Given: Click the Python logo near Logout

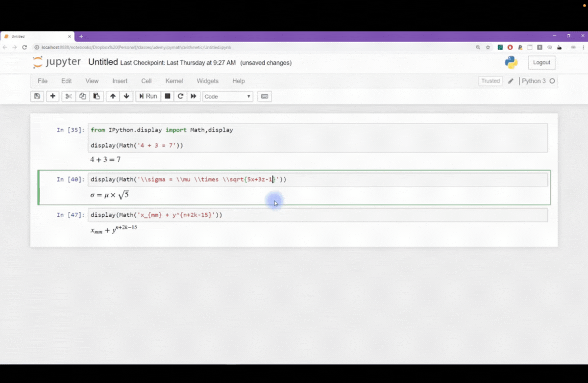Looking at the screenshot, I should [x=511, y=62].
